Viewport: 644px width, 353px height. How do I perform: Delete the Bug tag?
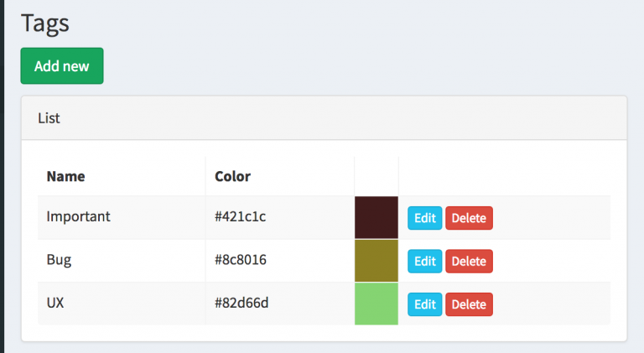(469, 261)
